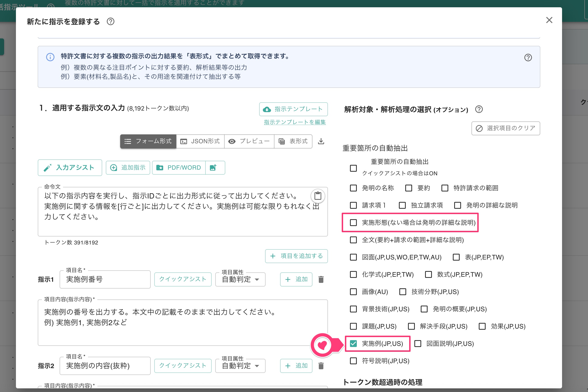Check 技術分野(JP,US) checkbox
Screen dimensions: 588x392
point(403,292)
